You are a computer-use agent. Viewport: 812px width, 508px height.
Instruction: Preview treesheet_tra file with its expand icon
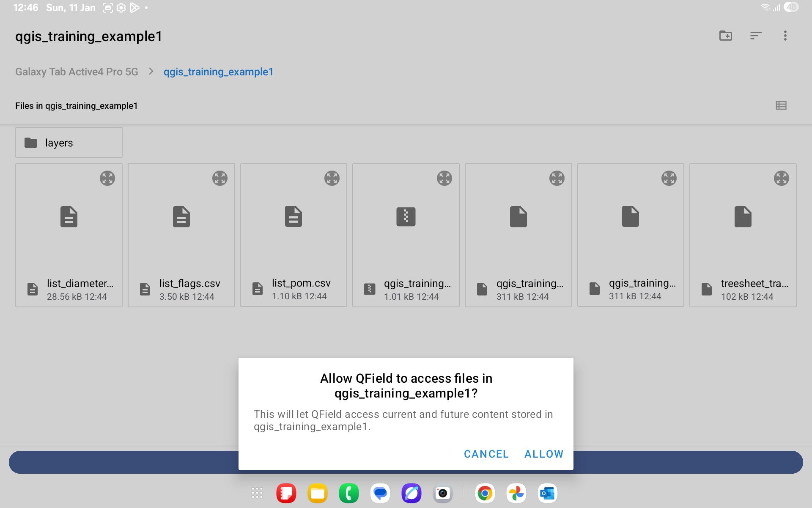782,178
